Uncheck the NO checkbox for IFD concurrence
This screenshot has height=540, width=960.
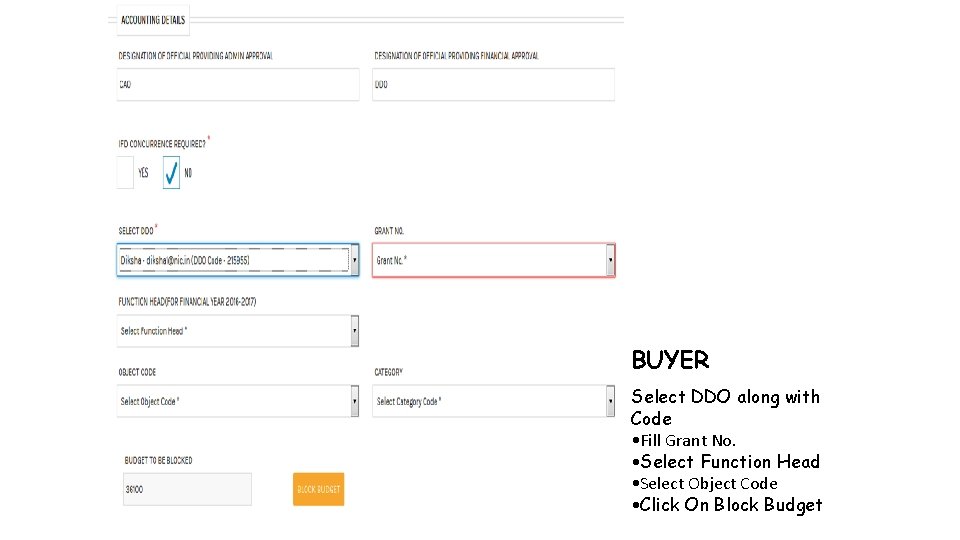click(x=171, y=172)
